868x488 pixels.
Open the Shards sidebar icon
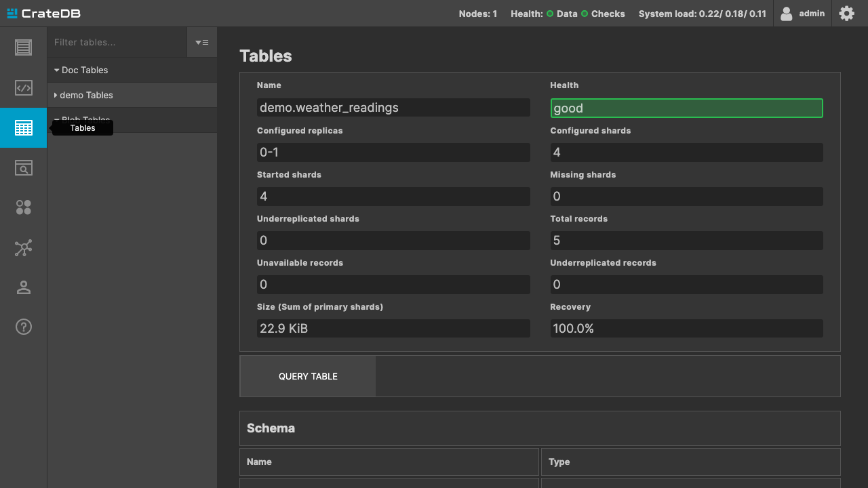pos(23,207)
